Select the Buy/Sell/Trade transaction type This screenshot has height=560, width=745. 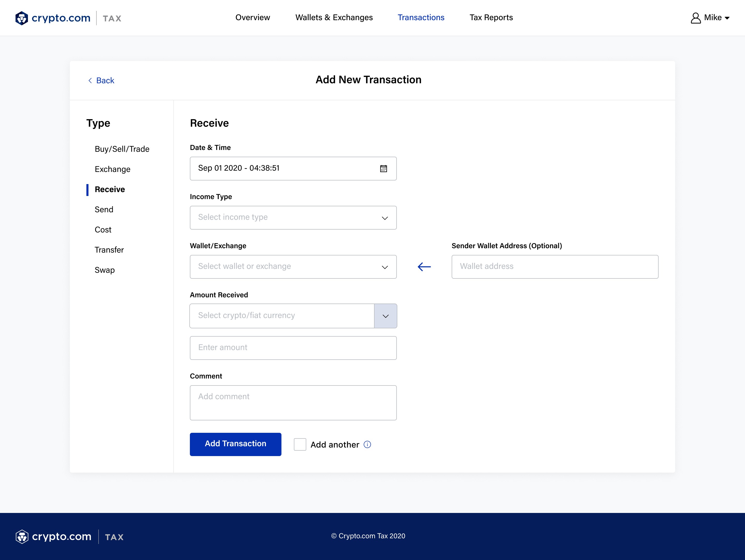pos(122,149)
